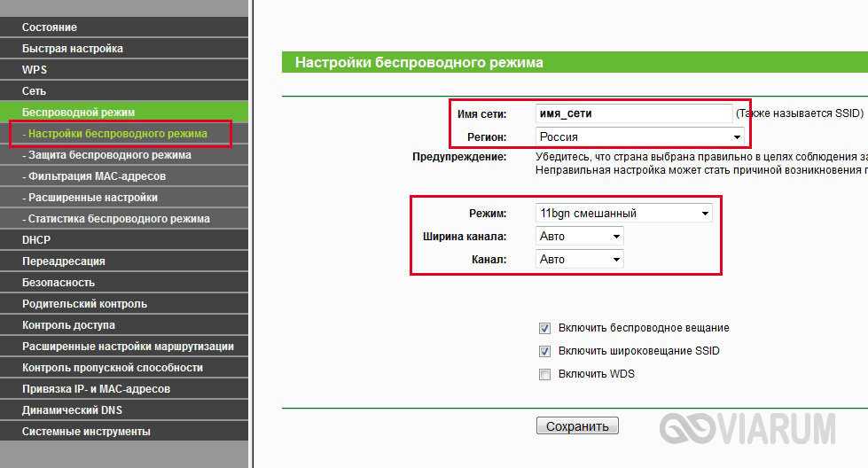
Task: Expand the Режим dropdown with 11bgn смешанный
Action: coord(624,214)
